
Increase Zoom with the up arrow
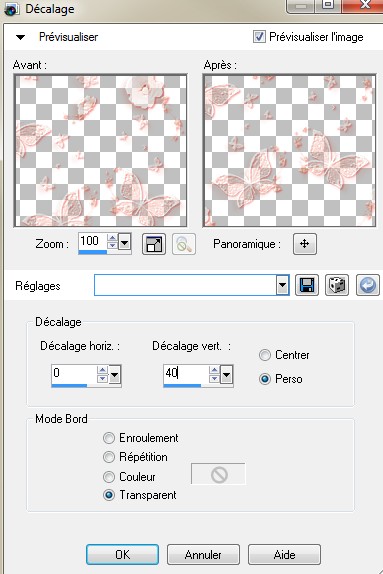tap(112, 238)
